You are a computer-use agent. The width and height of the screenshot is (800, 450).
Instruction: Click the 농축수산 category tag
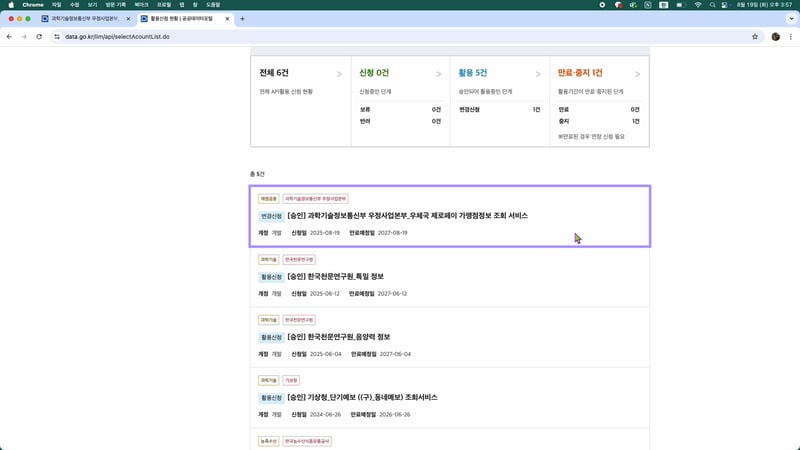pos(268,441)
